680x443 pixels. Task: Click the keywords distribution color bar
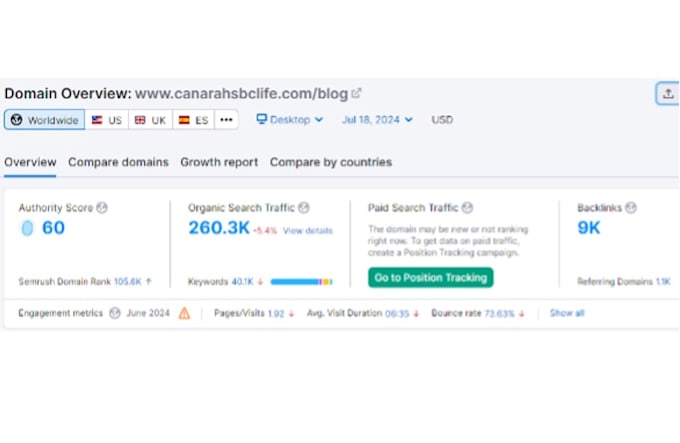pos(301,282)
